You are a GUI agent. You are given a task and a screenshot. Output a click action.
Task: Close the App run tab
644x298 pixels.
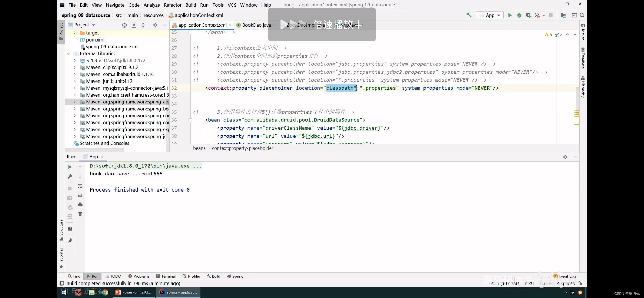[x=102, y=157]
